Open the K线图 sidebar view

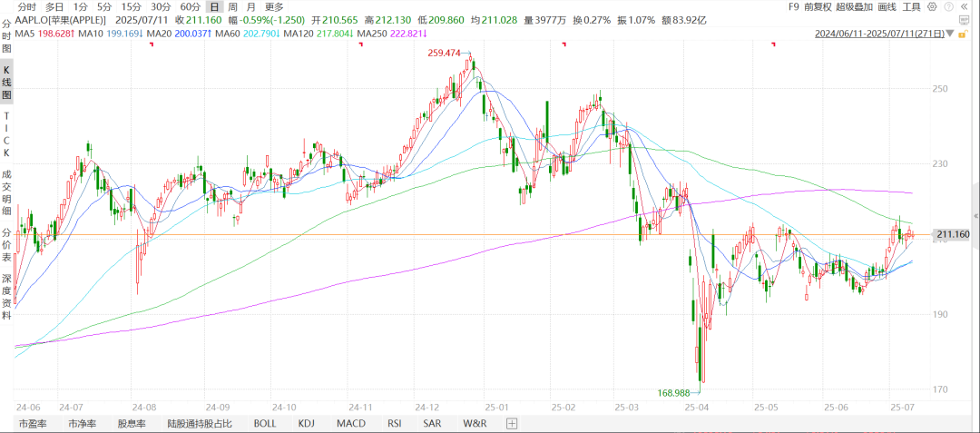pos(7,84)
